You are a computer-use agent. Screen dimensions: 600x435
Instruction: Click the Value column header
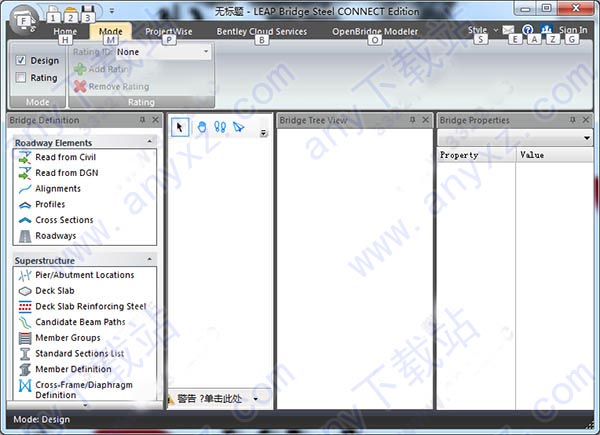pos(554,155)
